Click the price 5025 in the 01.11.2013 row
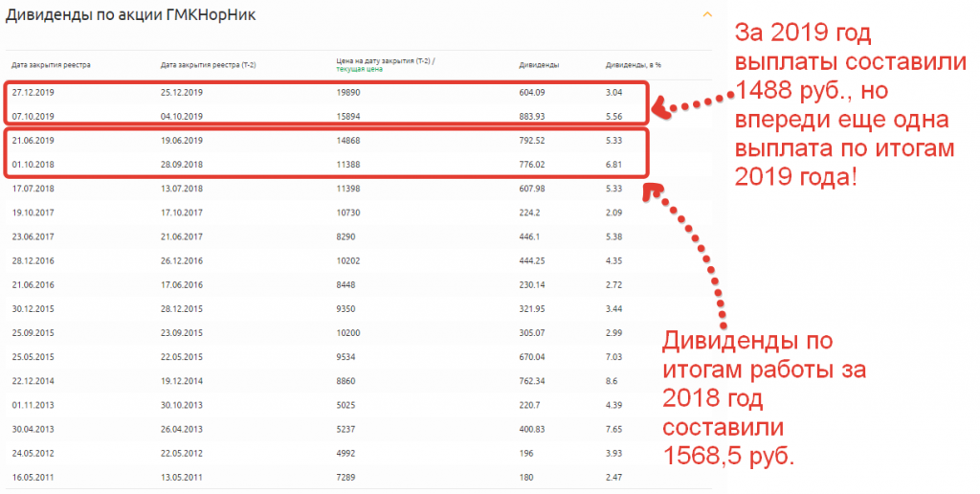 345,403
